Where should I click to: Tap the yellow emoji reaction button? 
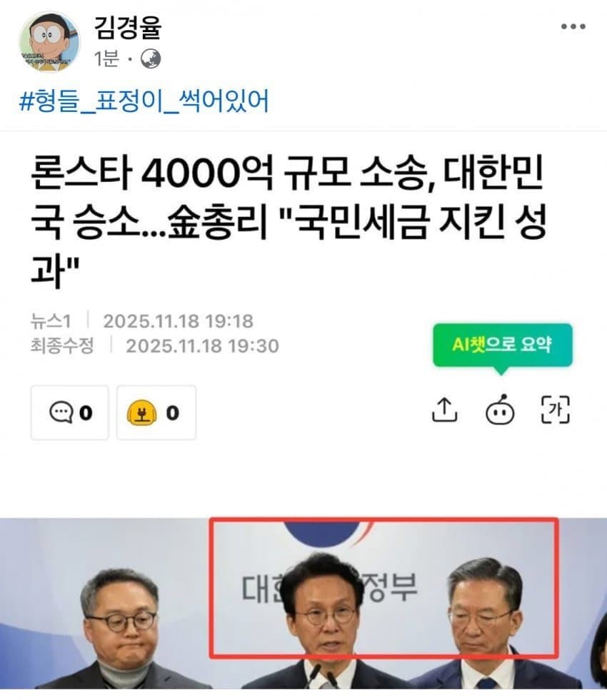pyautogui.click(x=156, y=413)
